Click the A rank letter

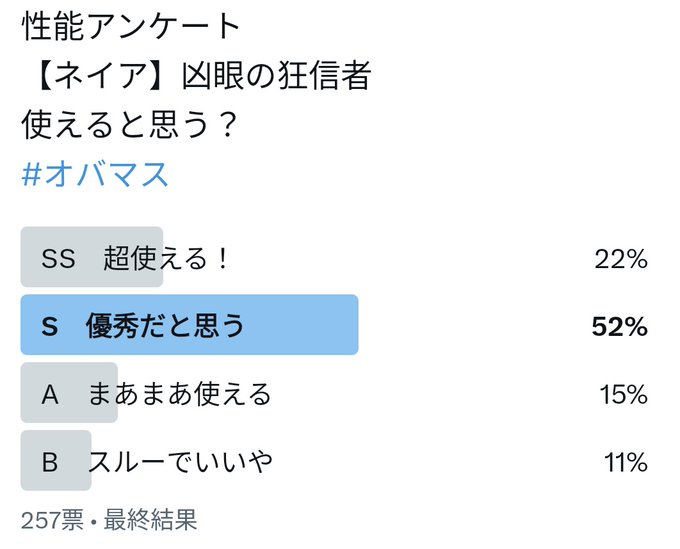pyautogui.click(x=50, y=395)
